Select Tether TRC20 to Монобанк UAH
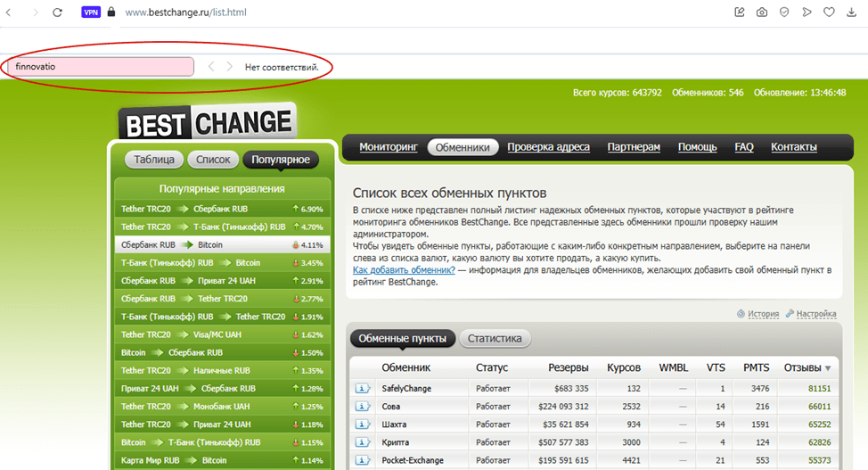Viewport: 868px width, 470px height. pyautogui.click(x=222, y=407)
